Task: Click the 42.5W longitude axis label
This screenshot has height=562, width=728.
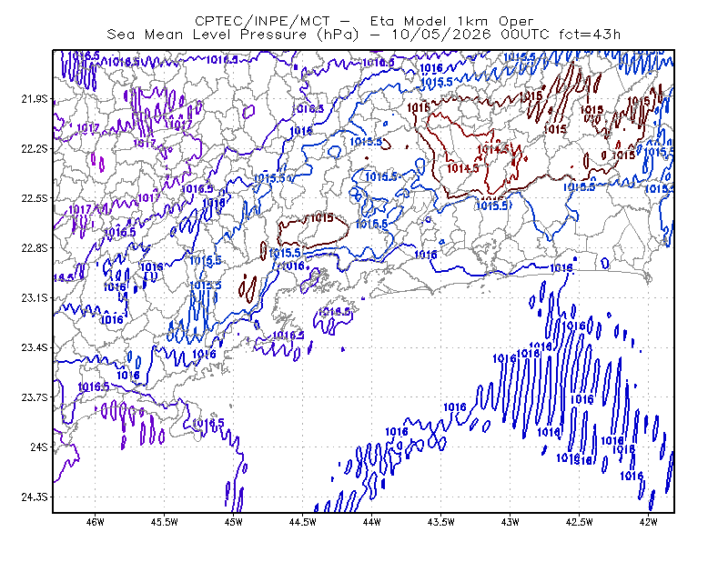Action: coord(580,522)
